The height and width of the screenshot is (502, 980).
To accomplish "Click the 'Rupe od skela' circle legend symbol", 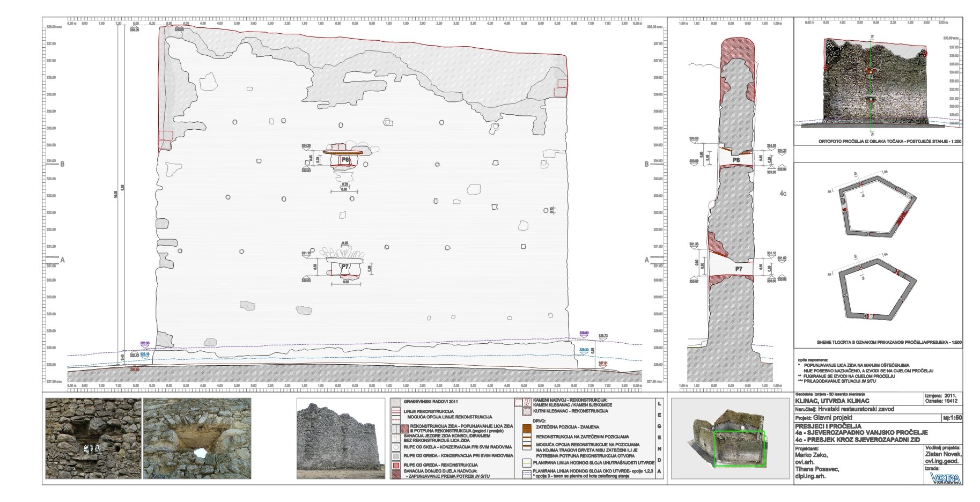I will click(396, 447).
